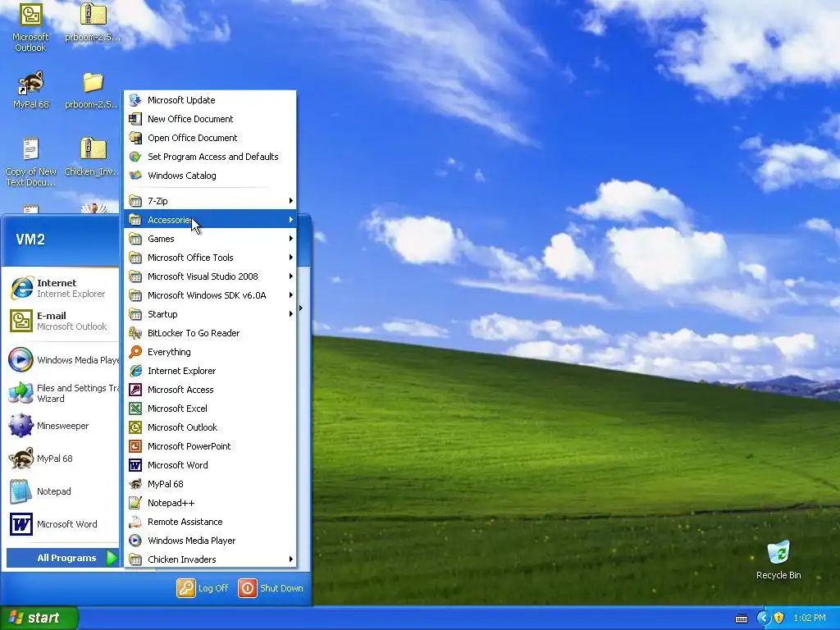840x630 pixels.
Task: Click the Open Office Document icon
Action: (x=135, y=138)
